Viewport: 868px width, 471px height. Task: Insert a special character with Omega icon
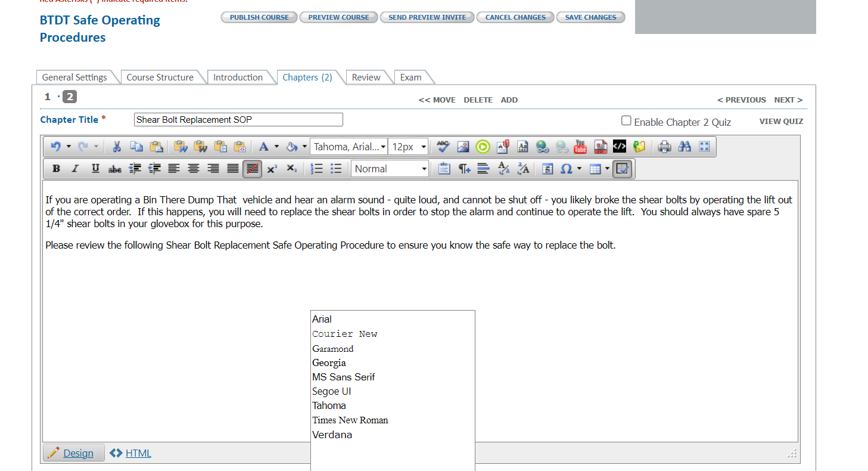tap(568, 169)
